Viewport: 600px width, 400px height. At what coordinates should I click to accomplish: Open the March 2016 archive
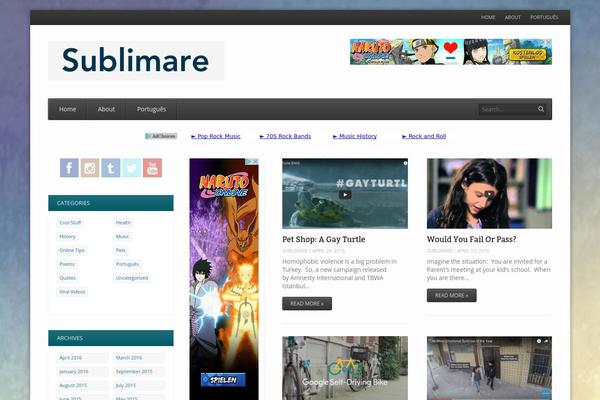[x=139, y=358]
